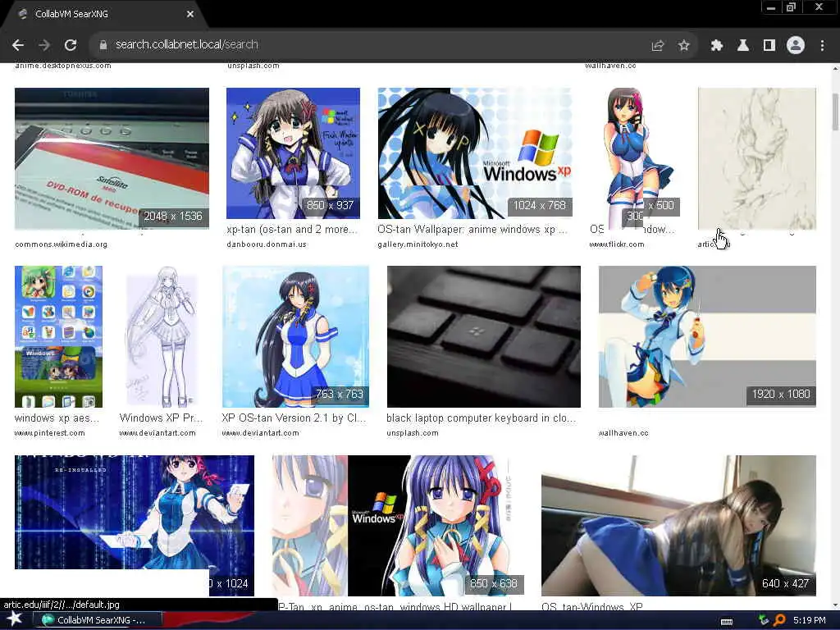Click the Windows XP Pr... title link

162,418
